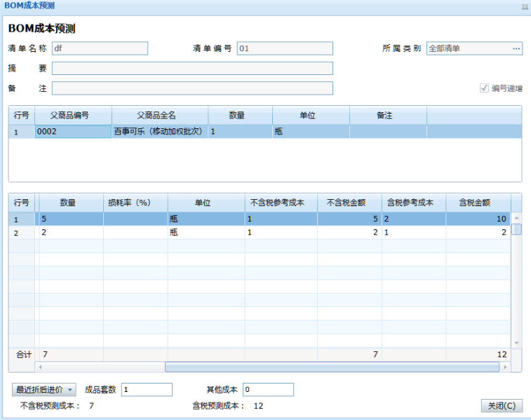
Task: Click the horizontal scrollbar right arrow
Action: pos(505,367)
